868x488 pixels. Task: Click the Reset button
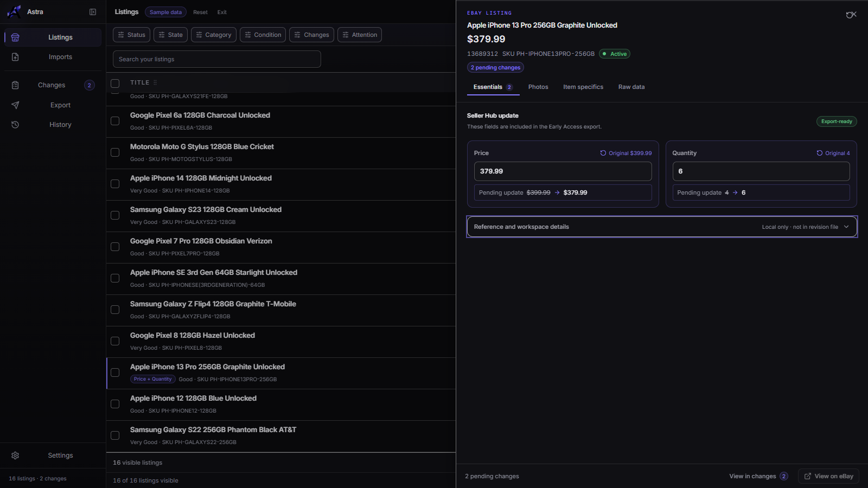coord(200,12)
